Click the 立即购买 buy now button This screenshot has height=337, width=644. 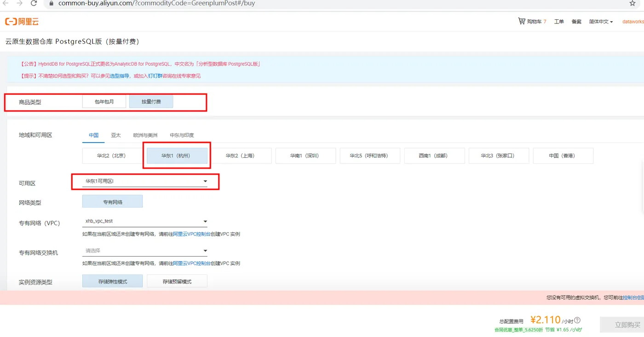tap(622, 325)
